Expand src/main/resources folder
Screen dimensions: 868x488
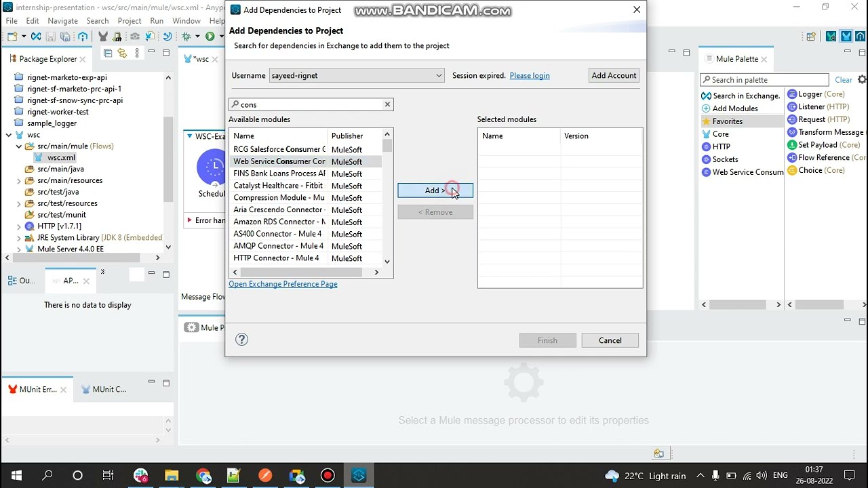pyautogui.click(x=19, y=181)
